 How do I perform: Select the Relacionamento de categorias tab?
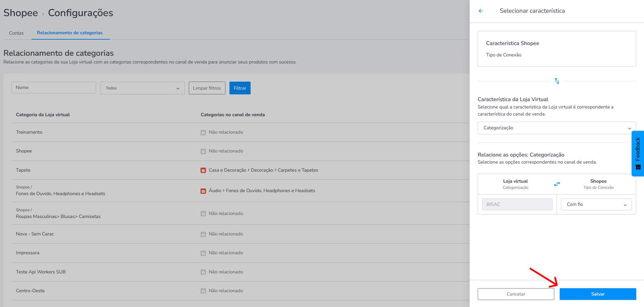pyautogui.click(x=70, y=33)
